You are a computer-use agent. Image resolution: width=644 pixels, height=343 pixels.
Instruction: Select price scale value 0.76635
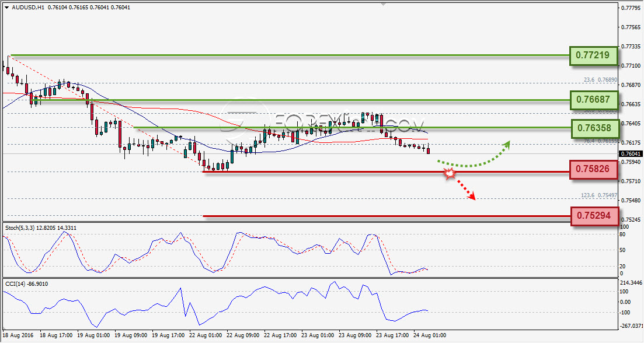click(632, 104)
